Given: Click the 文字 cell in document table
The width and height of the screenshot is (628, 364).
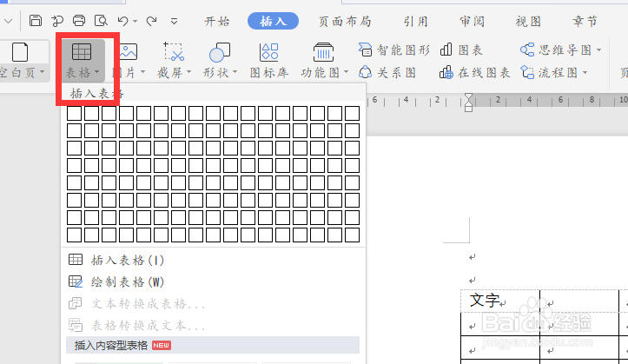Looking at the screenshot, I should click(500, 301).
